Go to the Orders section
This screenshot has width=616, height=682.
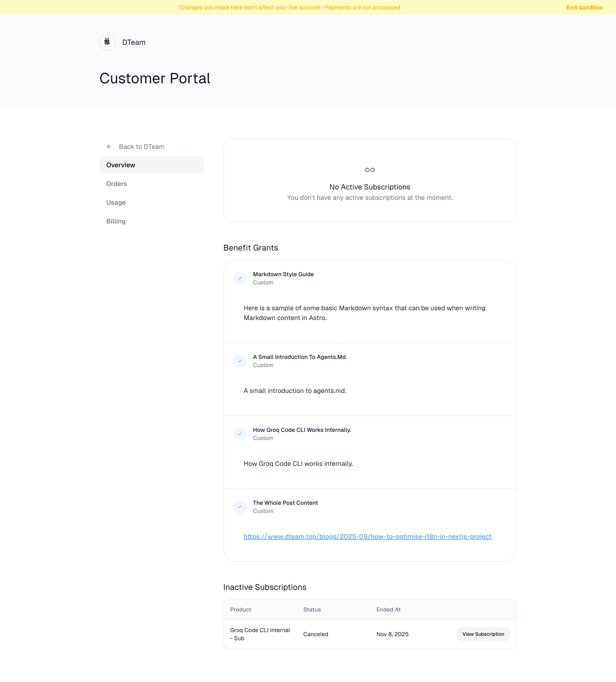coord(117,184)
